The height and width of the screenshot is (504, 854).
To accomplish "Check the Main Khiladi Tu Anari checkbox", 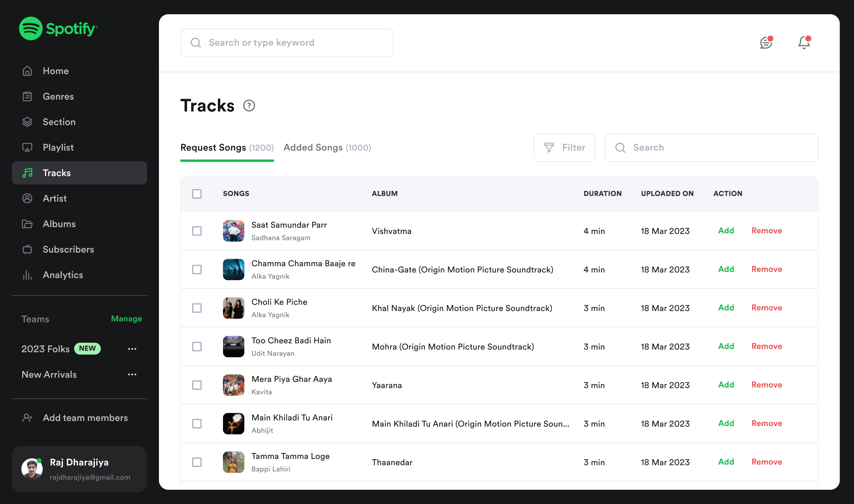I will click(197, 424).
